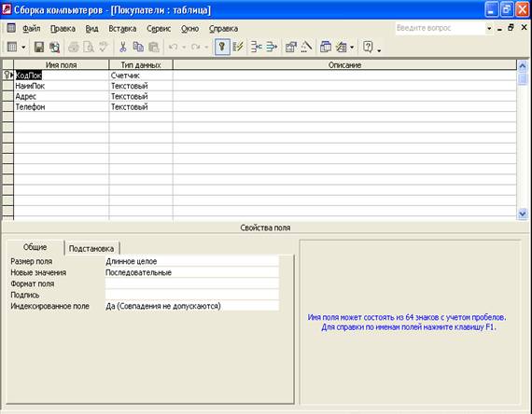Expand the New Object dropdown arrow
Image resolution: width=532 pixels, height=414 pixels.
click(x=352, y=48)
